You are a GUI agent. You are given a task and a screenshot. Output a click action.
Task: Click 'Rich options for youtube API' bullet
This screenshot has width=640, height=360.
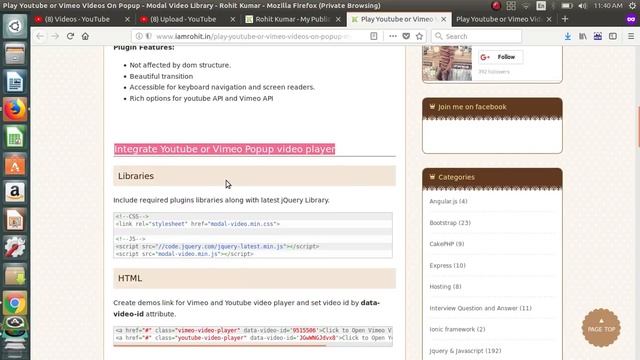coord(201,98)
